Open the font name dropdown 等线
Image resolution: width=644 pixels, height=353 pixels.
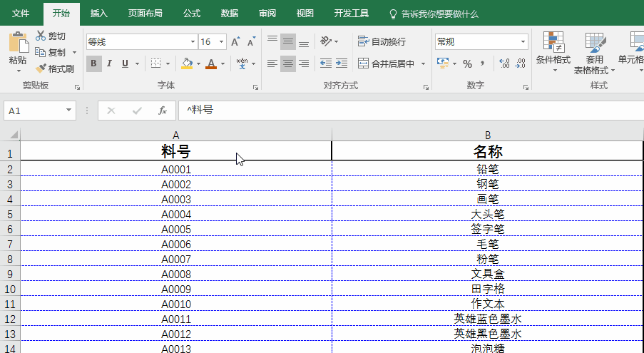[193, 41]
